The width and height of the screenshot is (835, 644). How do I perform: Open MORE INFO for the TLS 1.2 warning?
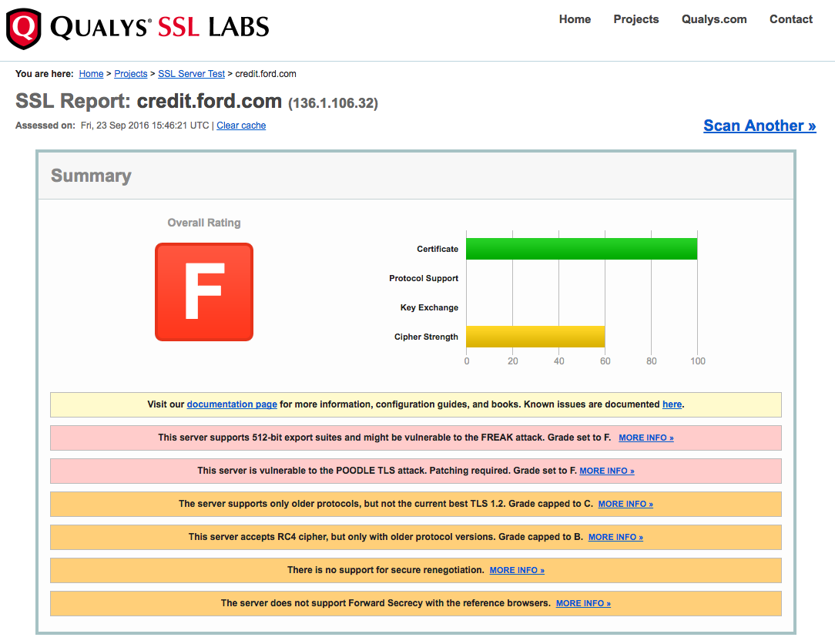(625, 504)
